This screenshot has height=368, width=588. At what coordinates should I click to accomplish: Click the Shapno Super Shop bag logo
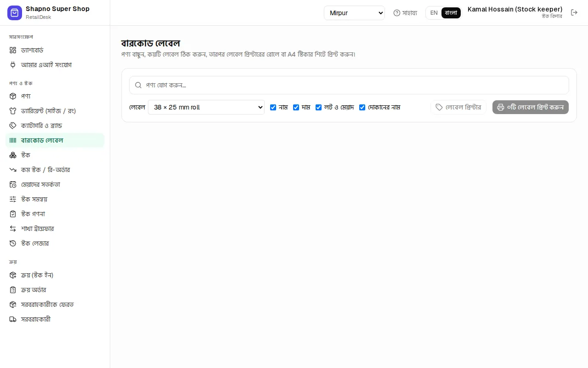point(15,13)
